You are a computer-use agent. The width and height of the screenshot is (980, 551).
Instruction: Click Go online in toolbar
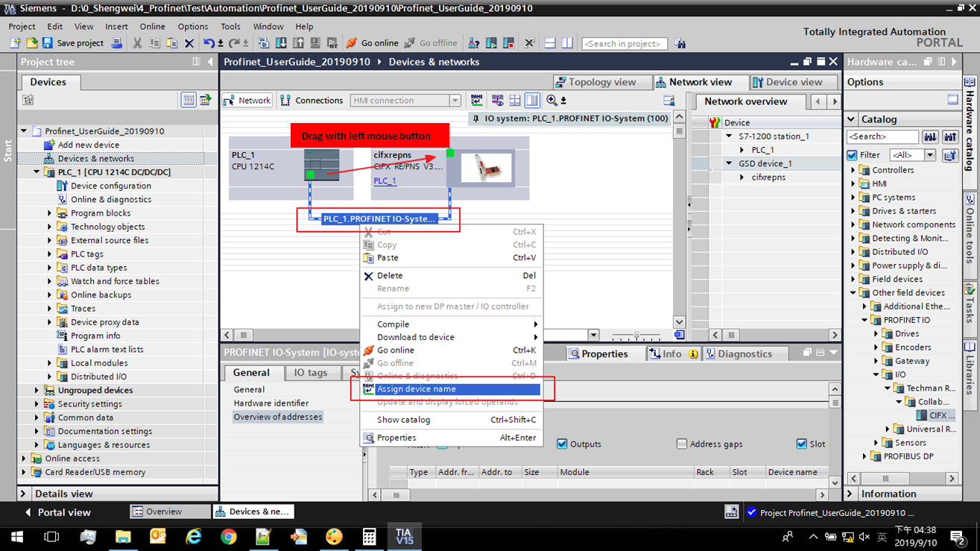[372, 43]
